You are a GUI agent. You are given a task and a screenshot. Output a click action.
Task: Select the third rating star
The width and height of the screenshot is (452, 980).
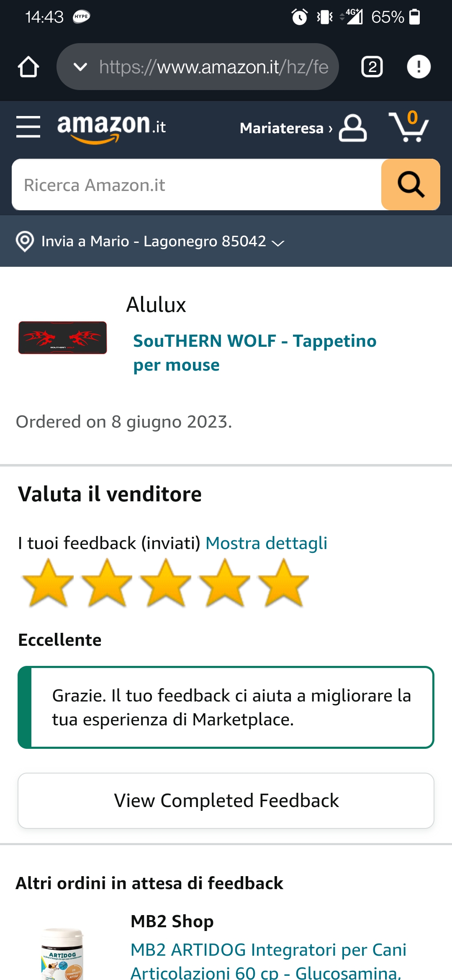point(166,583)
